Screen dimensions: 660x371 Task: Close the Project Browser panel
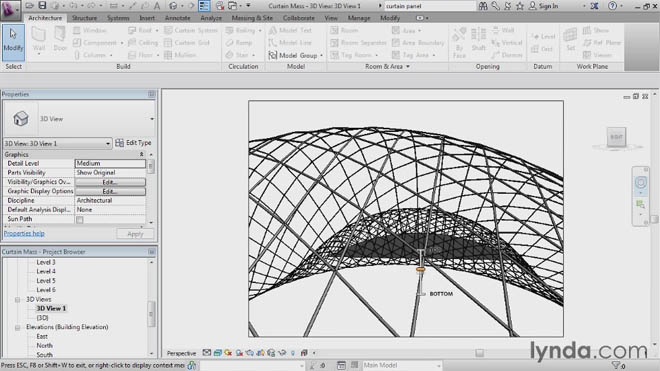tap(152, 252)
